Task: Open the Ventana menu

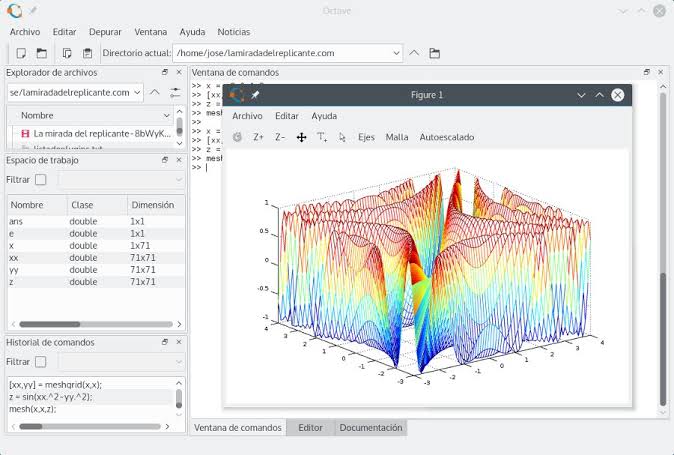Action: tap(150, 32)
